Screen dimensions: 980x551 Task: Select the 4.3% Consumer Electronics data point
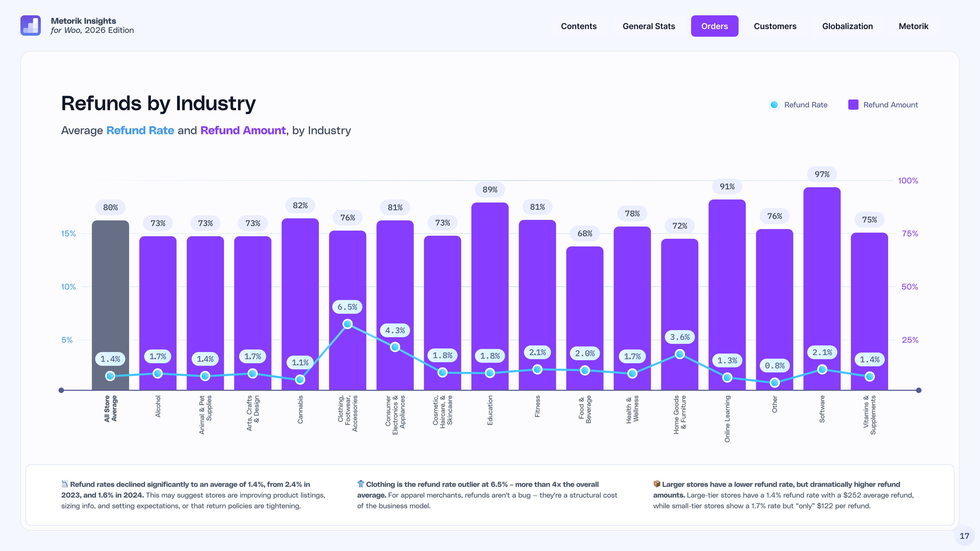point(395,347)
